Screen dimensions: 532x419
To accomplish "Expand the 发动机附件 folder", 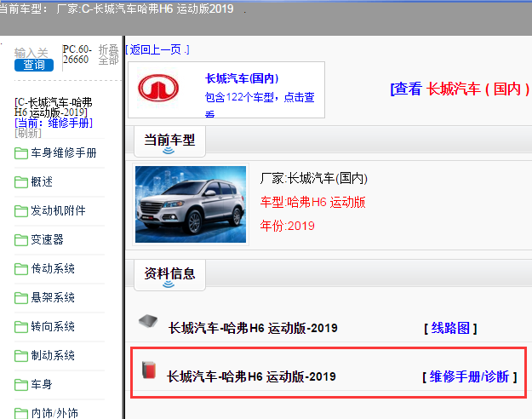I will (x=58, y=210).
